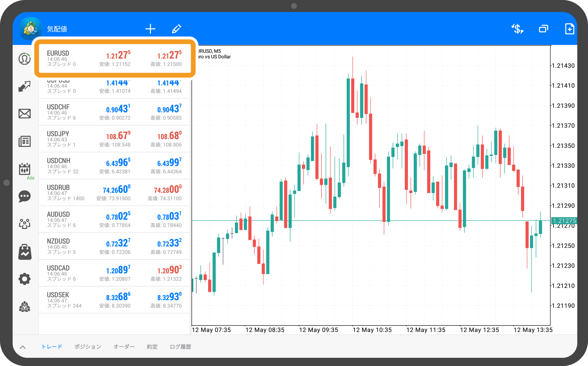
Task: Switch to the ポジション tab
Action: [x=88, y=347]
